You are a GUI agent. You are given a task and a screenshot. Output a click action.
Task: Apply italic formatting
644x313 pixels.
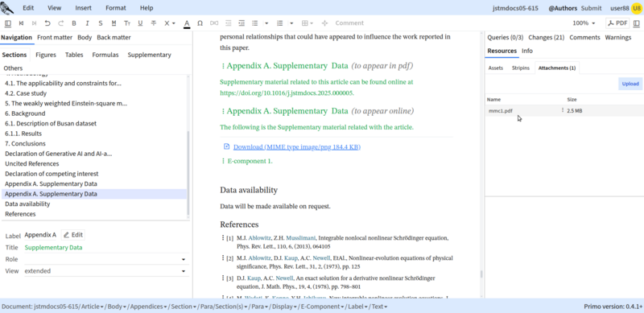pos(87,23)
